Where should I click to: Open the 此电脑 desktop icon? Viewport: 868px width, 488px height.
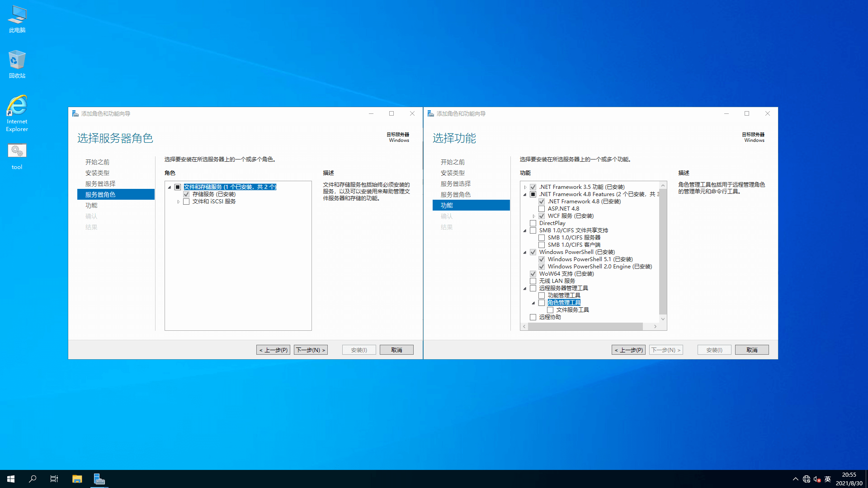tap(17, 19)
